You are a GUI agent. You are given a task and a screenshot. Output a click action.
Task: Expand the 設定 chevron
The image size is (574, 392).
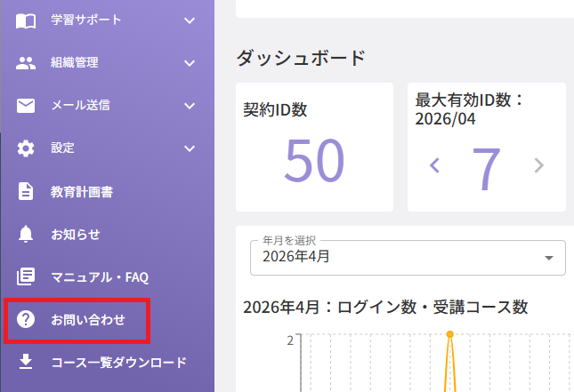(190, 148)
